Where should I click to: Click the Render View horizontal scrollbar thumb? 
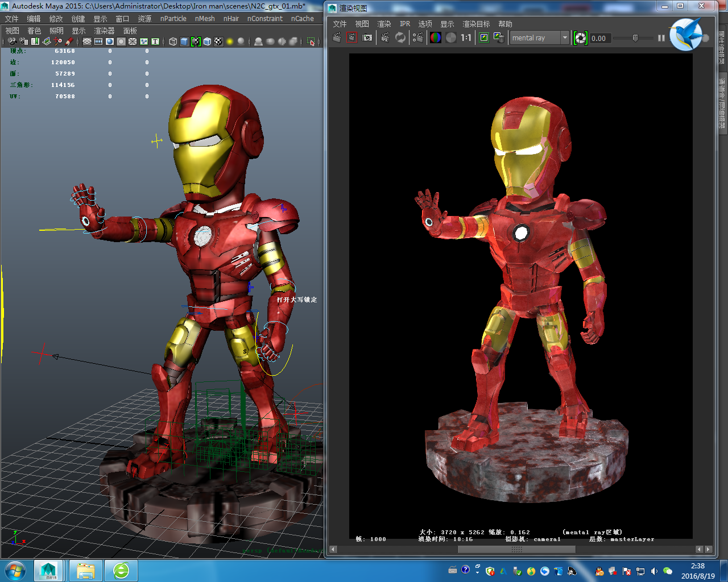(x=516, y=549)
